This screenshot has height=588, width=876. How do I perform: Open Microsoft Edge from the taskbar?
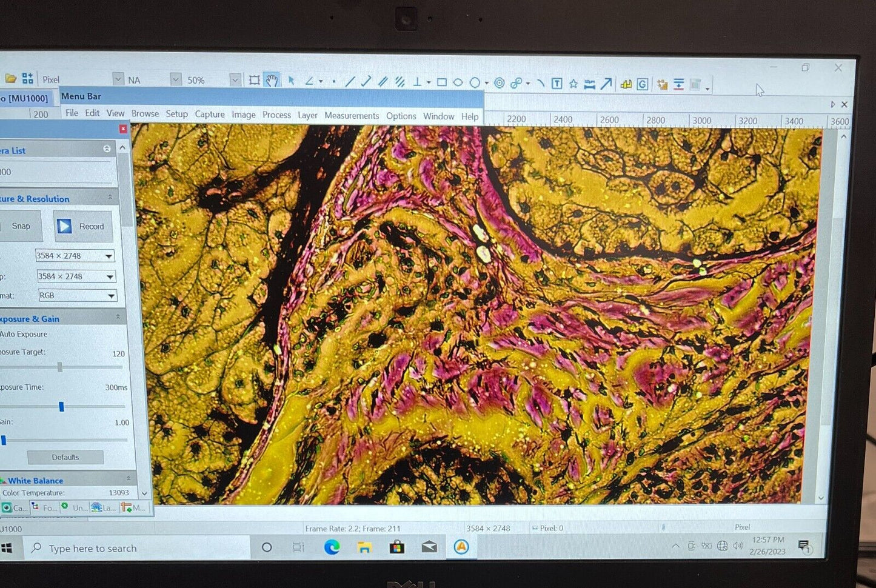pyautogui.click(x=332, y=547)
